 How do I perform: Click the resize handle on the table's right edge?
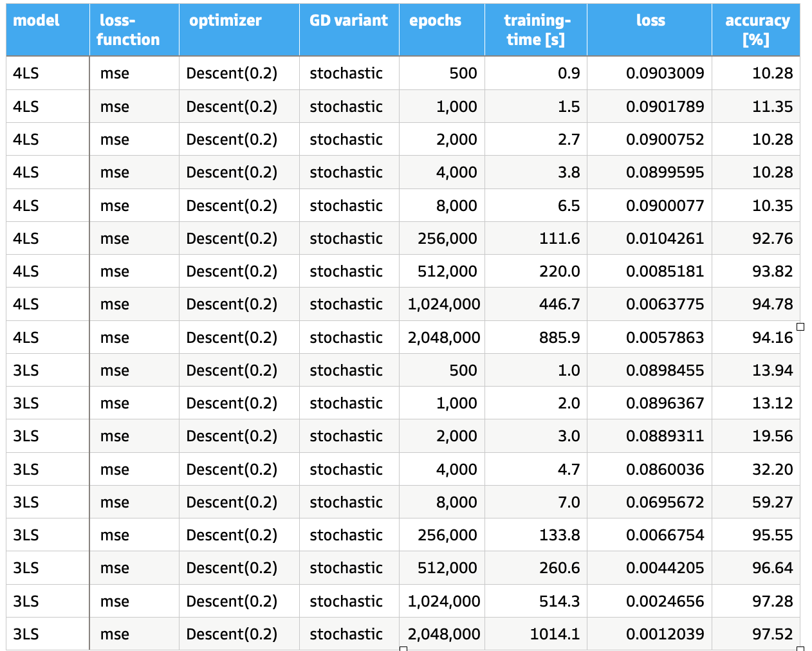click(x=800, y=327)
